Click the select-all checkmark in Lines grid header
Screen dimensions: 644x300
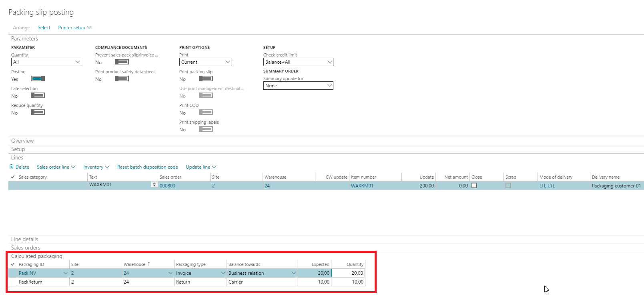[x=13, y=177]
